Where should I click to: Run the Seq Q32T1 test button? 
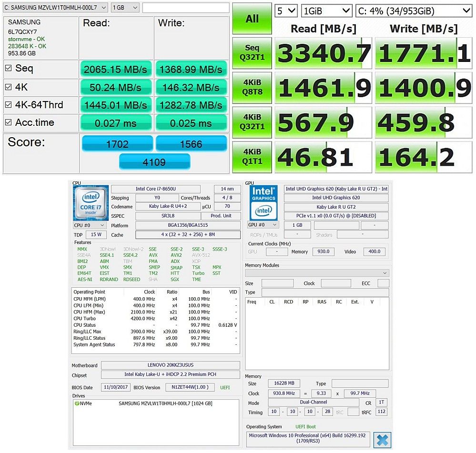click(x=252, y=53)
